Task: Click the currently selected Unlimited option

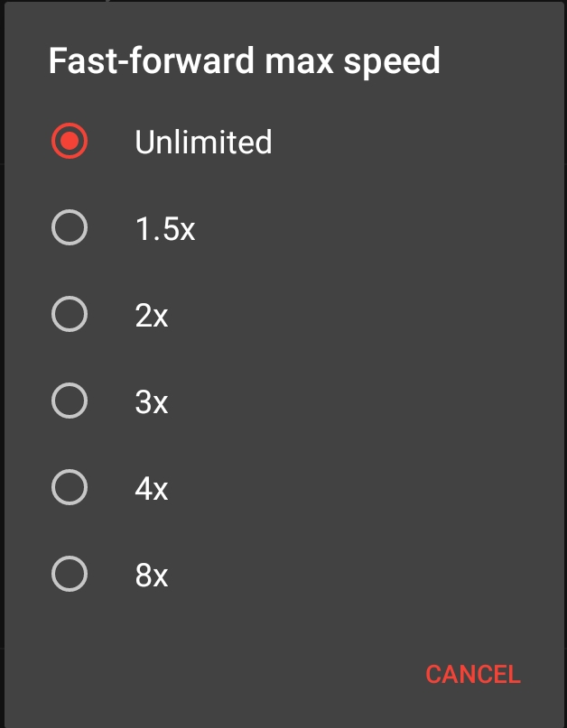Action: tap(70, 142)
